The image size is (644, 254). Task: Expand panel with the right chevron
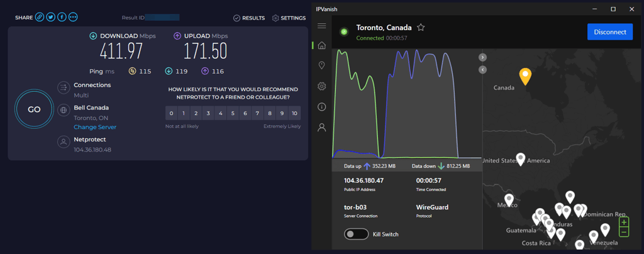pos(482,57)
